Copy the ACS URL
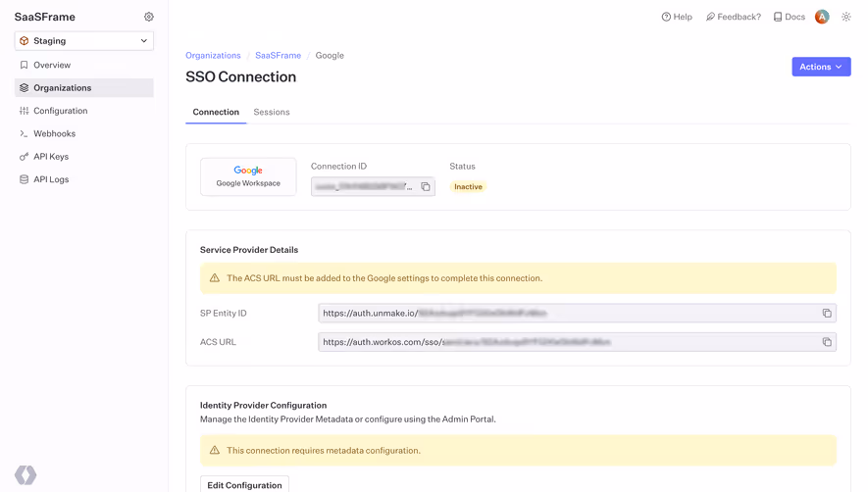868x492 pixels. pos(827,342)
